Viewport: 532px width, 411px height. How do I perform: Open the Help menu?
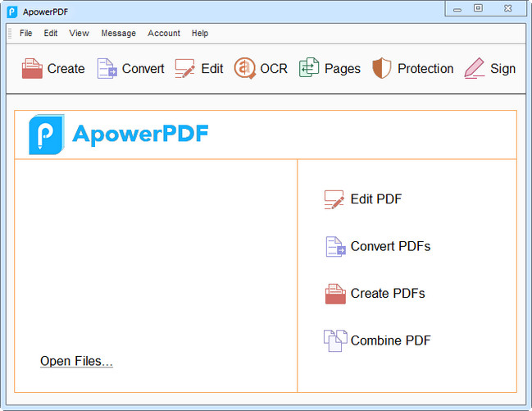point(200,34)
